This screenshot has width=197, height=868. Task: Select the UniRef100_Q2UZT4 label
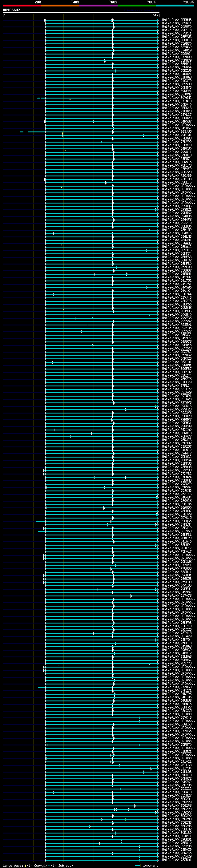tap(177, 376)
